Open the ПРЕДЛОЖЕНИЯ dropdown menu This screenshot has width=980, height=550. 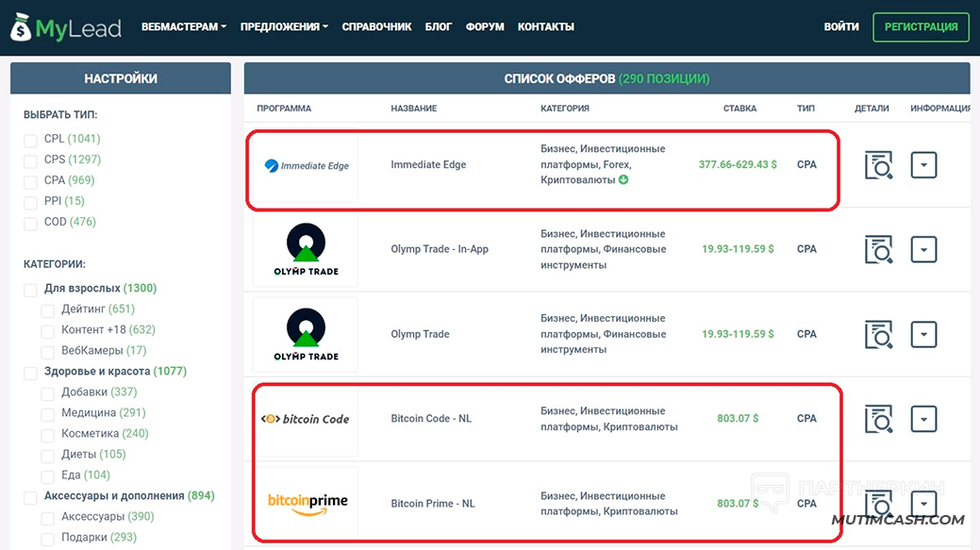click(x=284, y=26)
